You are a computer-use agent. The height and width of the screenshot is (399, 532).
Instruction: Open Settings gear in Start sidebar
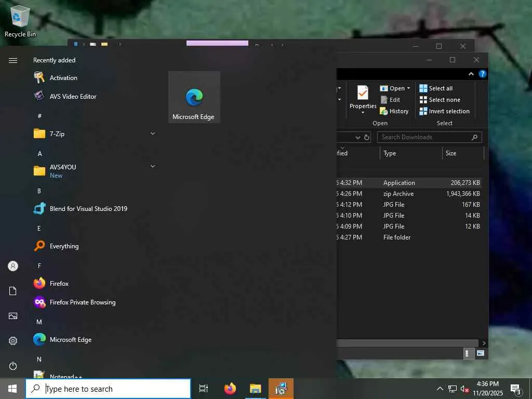coord(13,341)
